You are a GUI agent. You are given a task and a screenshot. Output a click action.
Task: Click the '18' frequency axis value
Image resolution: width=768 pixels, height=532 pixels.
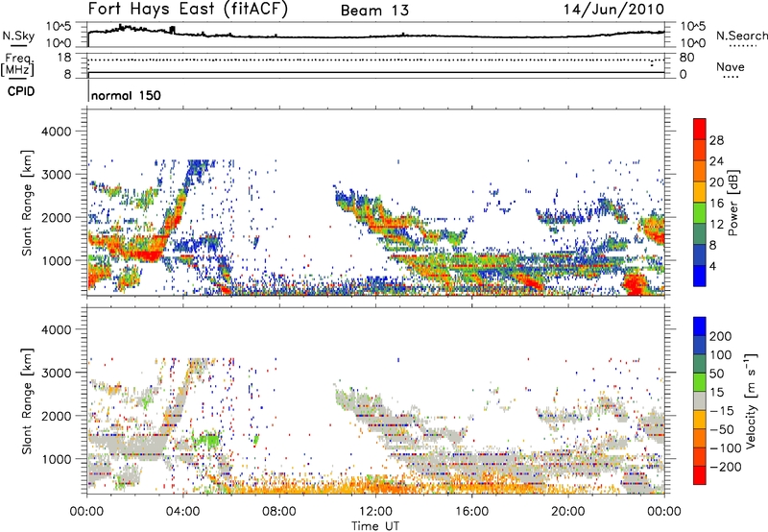[64, 58]
